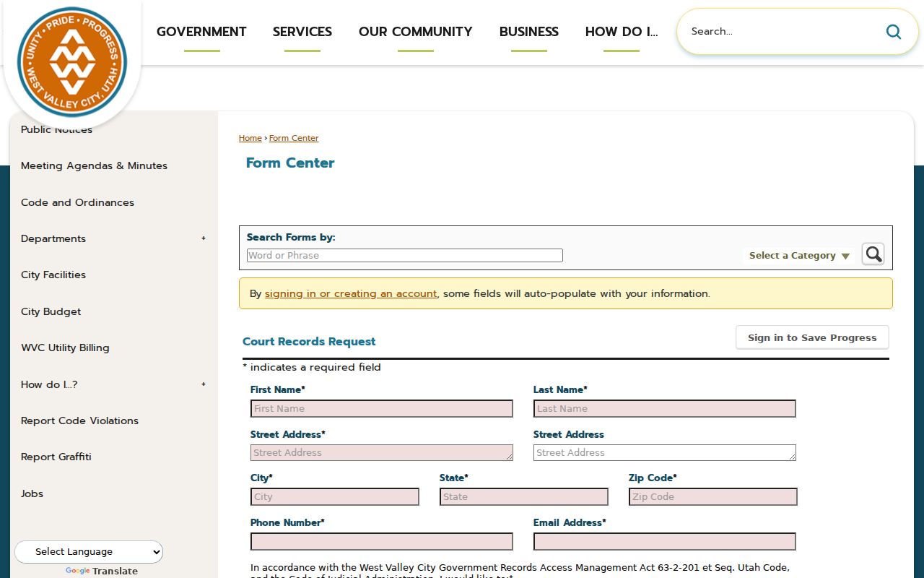Open the How Do I... top menu

tap(622, 32)
